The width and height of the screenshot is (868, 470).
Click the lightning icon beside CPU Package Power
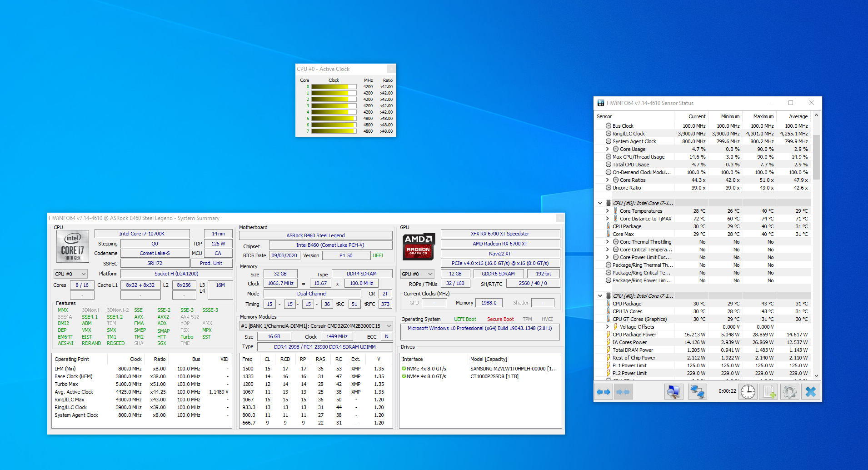pyautogui.click(x=609, y=335)
